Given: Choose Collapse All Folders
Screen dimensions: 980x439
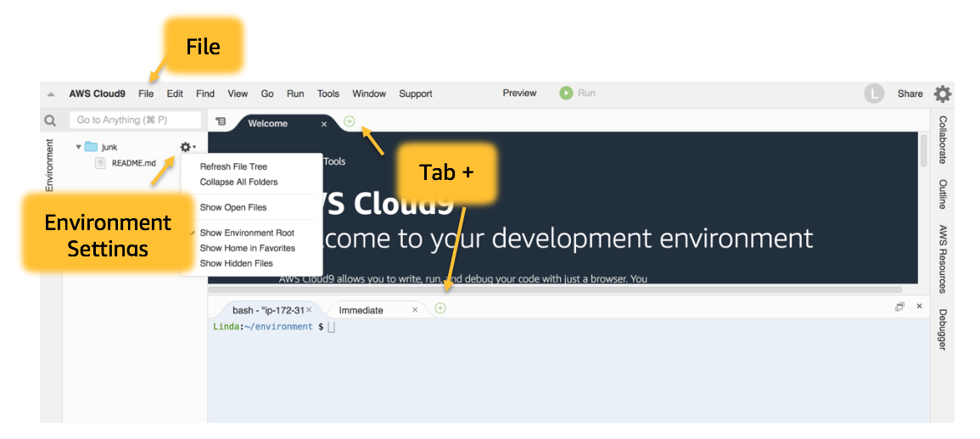Looking at the screenshot, I should point(238,182).
